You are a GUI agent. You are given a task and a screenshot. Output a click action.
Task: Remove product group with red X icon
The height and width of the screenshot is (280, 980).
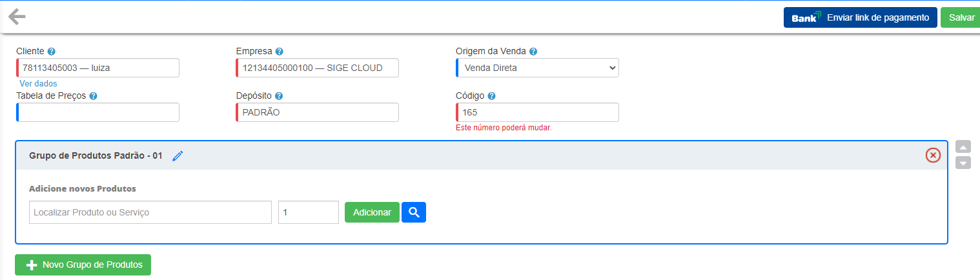click(x=933, y=155)
